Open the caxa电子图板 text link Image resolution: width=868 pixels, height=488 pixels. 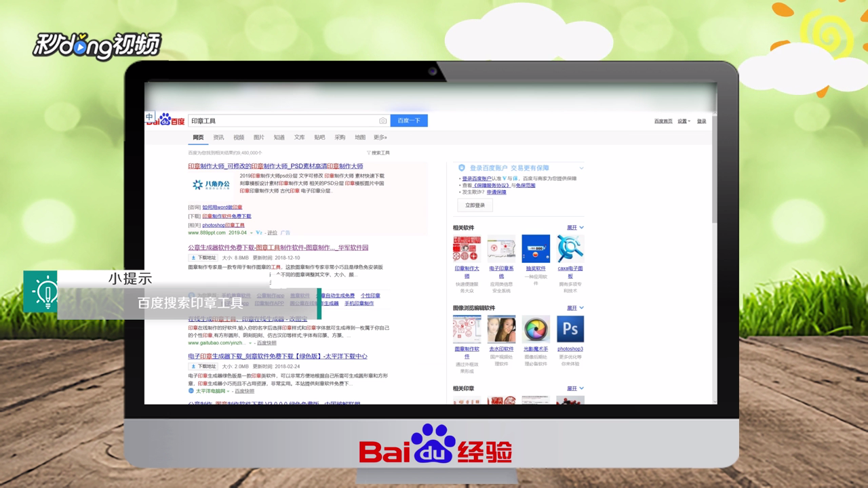(570, 272)
